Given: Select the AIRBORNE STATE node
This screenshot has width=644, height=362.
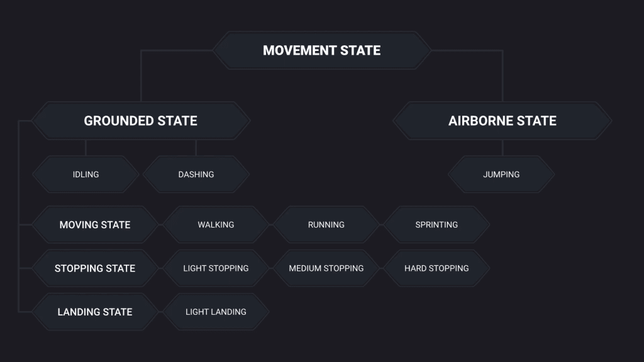Looking at the screenshot, I should click(502, 121).
